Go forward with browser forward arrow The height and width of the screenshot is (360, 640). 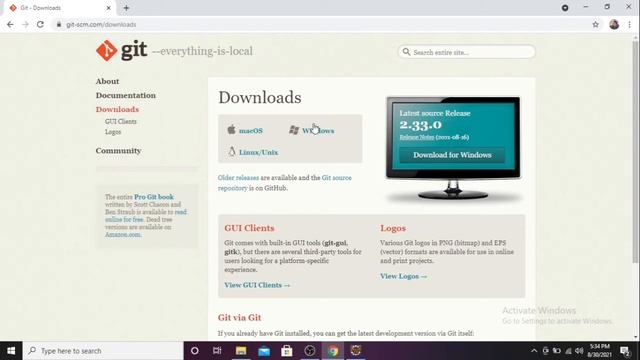(25, 24)
